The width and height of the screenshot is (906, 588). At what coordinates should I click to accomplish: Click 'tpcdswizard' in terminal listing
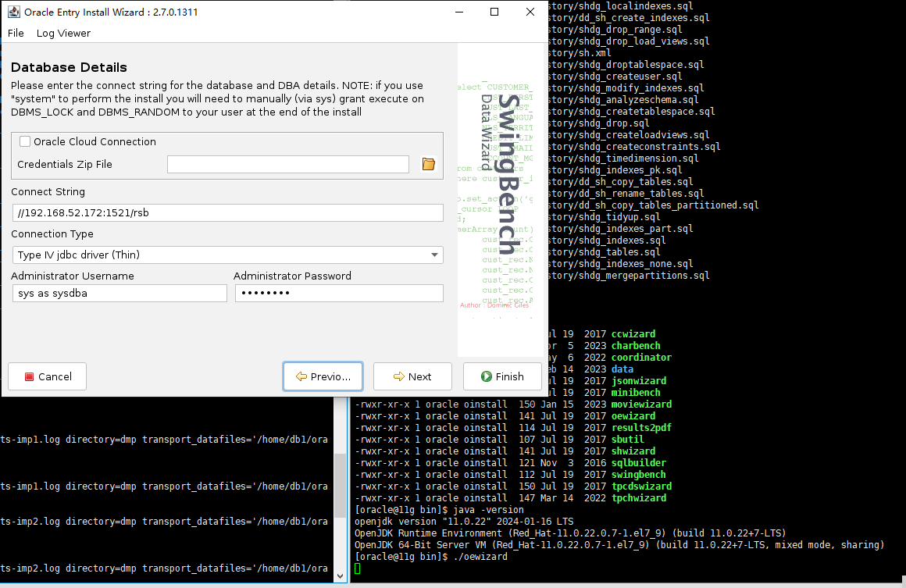coord(641,486)
